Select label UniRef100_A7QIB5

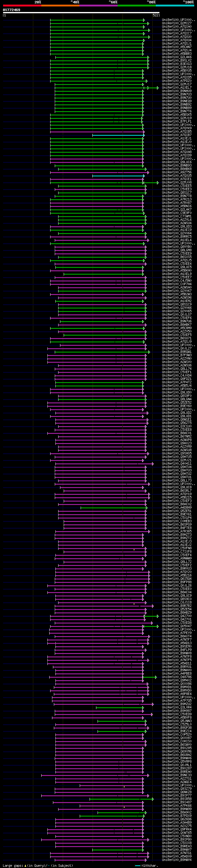click(x=176, y=131)
